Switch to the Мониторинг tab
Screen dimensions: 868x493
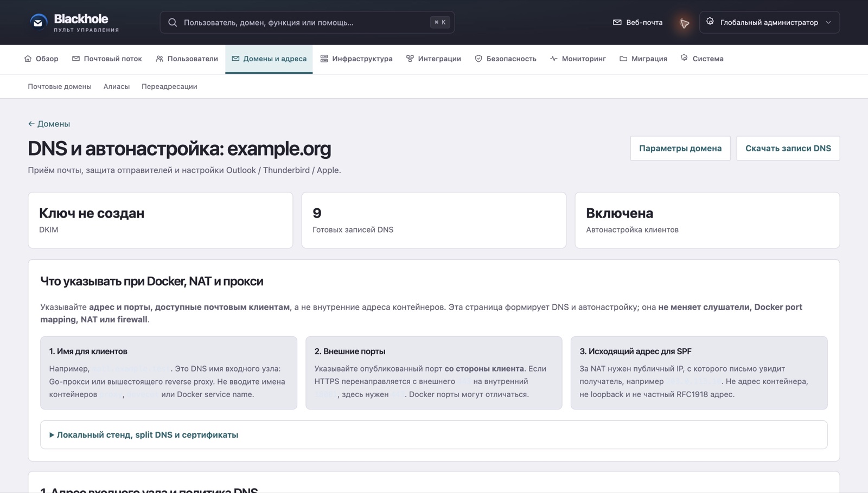pos(578,59)
